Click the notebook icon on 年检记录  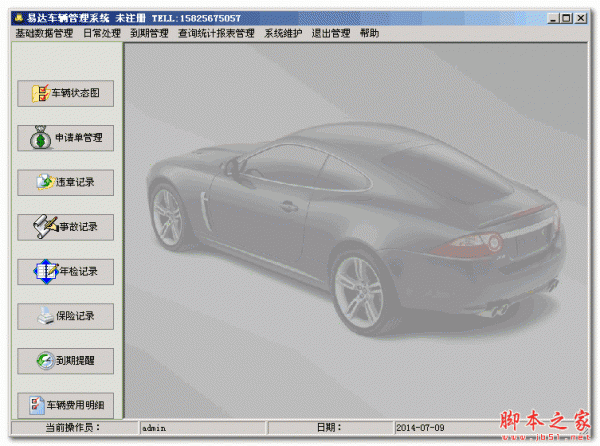(46, 272)
